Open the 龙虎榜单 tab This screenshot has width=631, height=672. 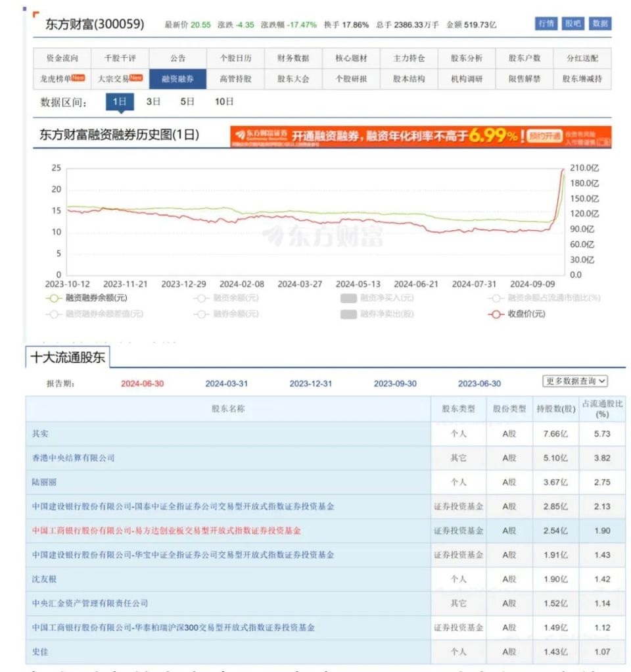62,79
